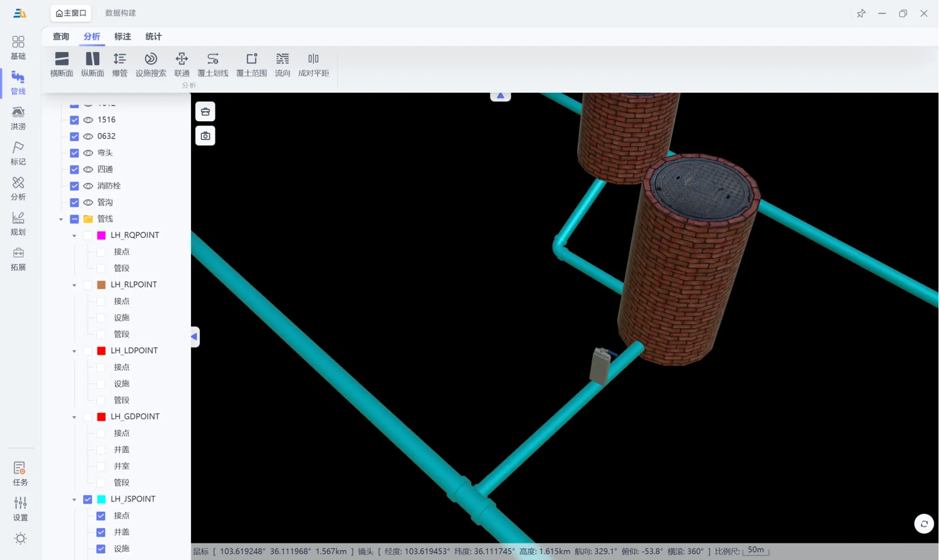Click the 50m scale bar in status bar
This screenshot has height=560, width=939.
click(x=756, y=551)
